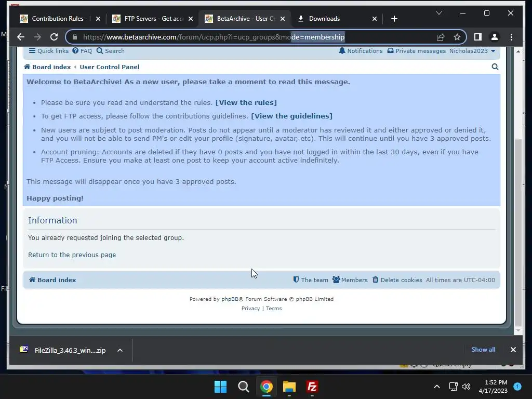This screenshot has height=399, width=532.
Task: Open the Chrome three-dot menu
Action: (x=511, y=37)
